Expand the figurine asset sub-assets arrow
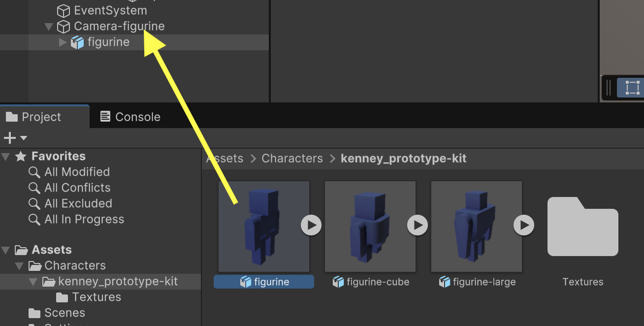Image resolution: width=644 pixels, height=326 pixels. pos(311,225)
